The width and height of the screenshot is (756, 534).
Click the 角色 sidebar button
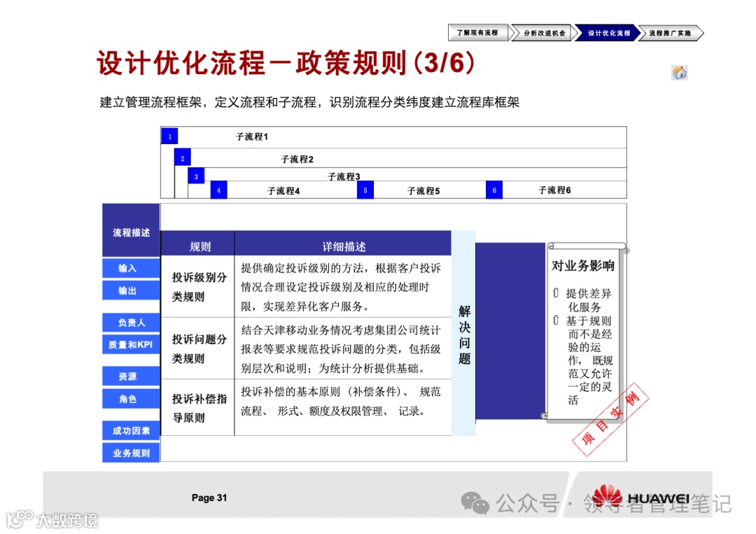point(131,399)
